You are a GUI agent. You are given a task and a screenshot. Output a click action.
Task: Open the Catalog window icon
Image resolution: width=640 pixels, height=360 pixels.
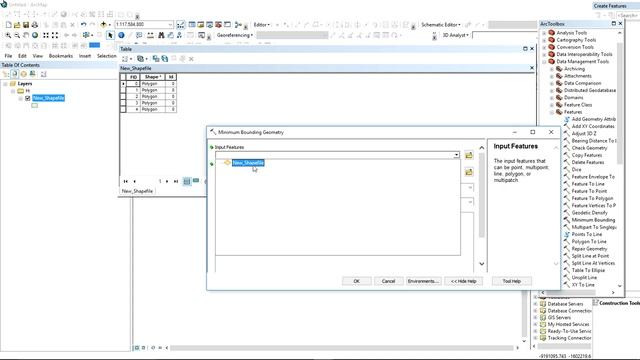(x=201, y=25)
